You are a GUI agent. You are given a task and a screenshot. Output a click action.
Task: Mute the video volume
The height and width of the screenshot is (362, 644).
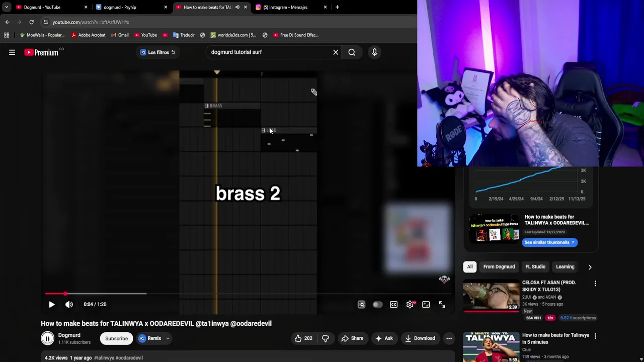click(69, 304)
